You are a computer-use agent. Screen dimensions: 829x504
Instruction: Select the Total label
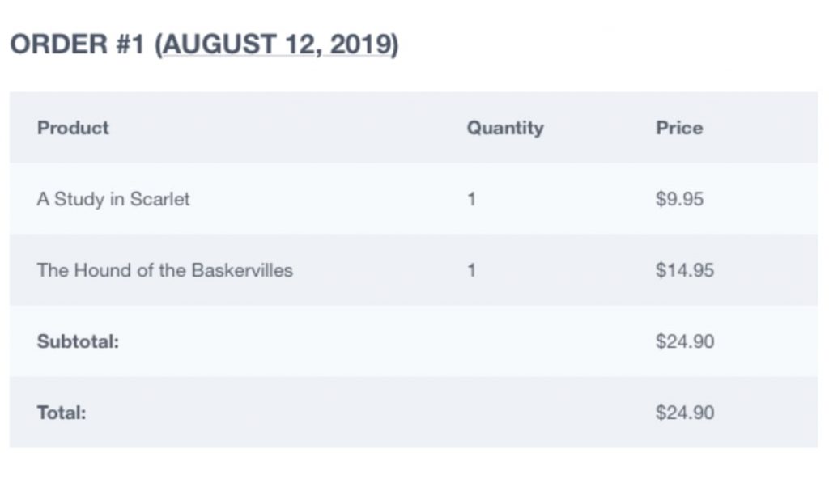tap(62, 413)
